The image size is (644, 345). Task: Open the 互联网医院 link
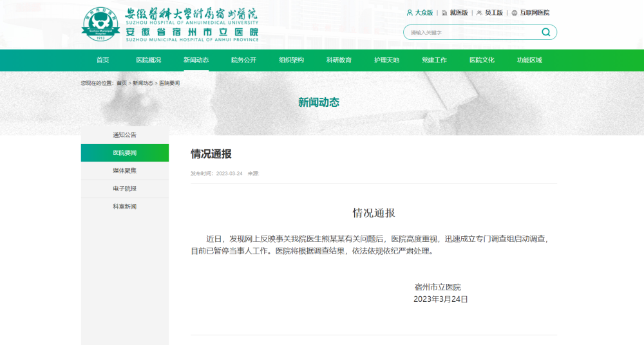pos(535,13)
